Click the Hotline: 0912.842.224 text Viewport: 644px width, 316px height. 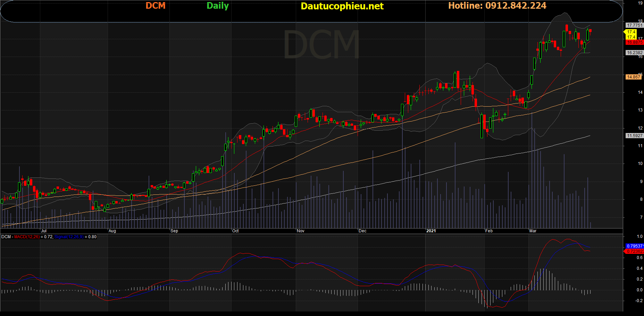point(497,6)
